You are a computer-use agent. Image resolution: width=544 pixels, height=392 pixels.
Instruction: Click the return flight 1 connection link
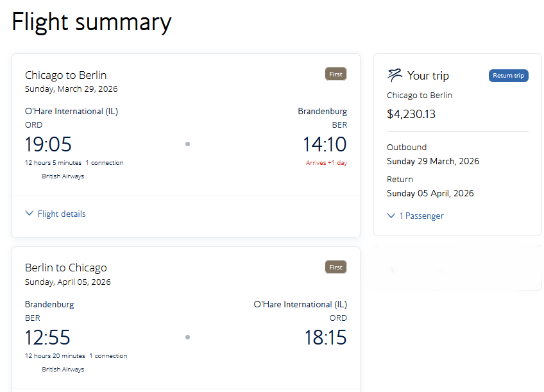point(108,356)
